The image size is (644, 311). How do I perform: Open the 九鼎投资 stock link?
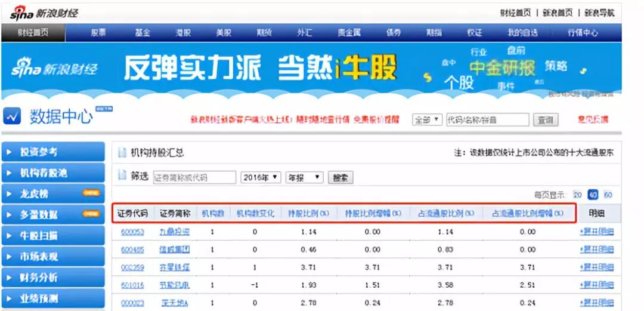pyautogui.click(x=175, y=232)
